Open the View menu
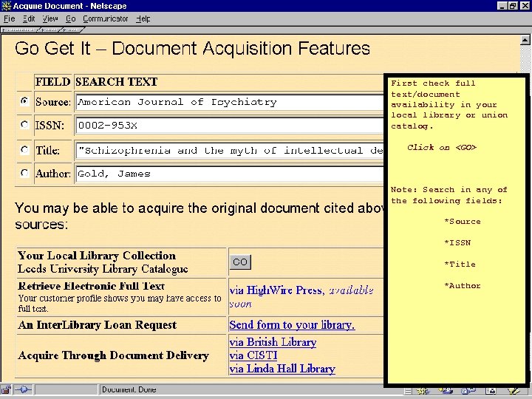 click(x=50, y=18)
